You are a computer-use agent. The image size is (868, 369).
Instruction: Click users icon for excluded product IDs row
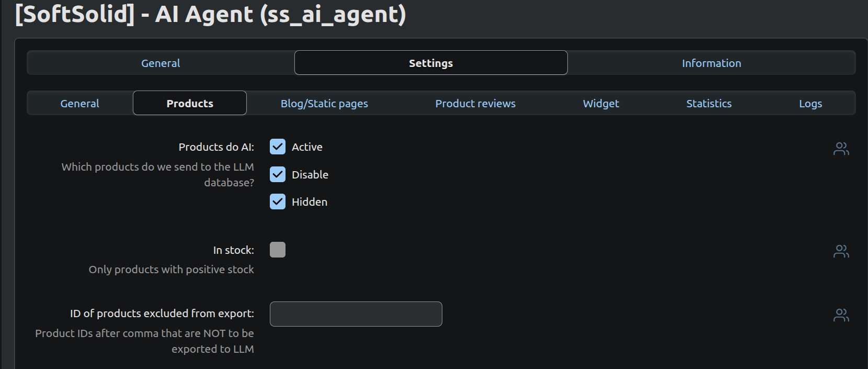(841, 315)
